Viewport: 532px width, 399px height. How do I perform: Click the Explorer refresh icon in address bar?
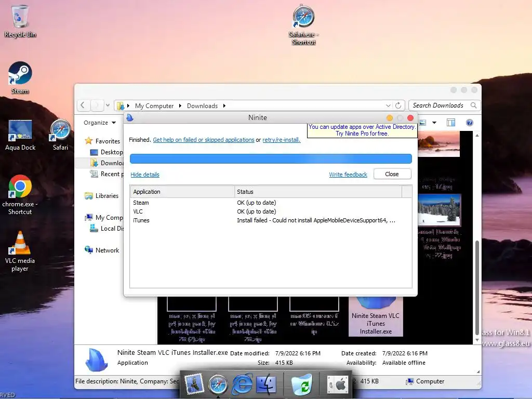398,105
